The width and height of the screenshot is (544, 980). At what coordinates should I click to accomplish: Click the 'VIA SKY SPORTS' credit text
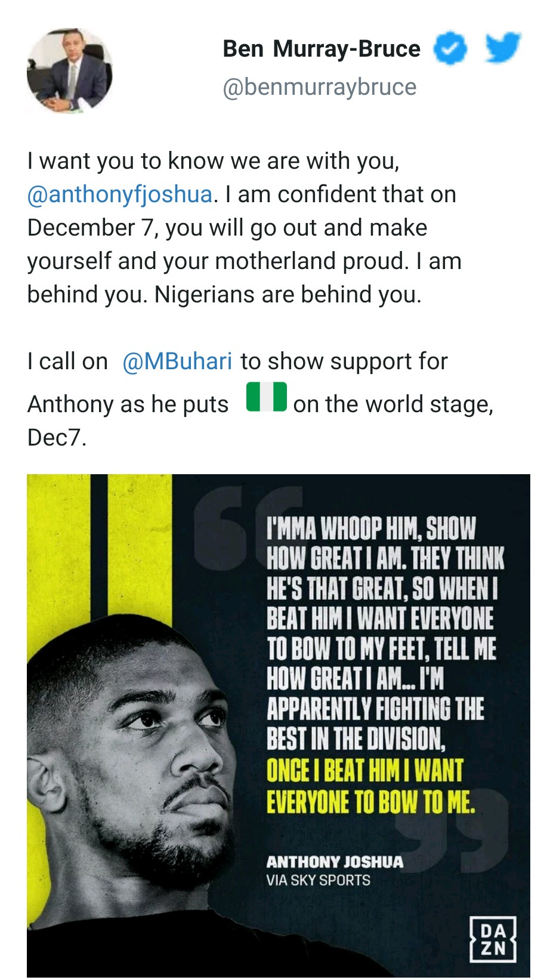(318, 880)
